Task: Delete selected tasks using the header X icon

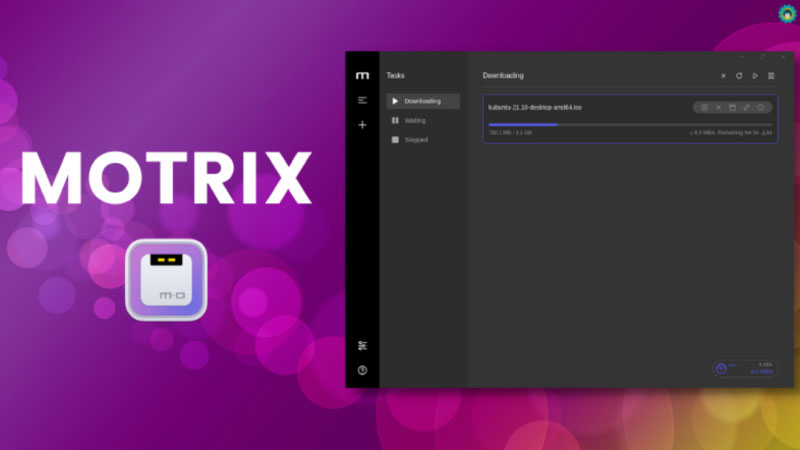Action: click(724, 76)
